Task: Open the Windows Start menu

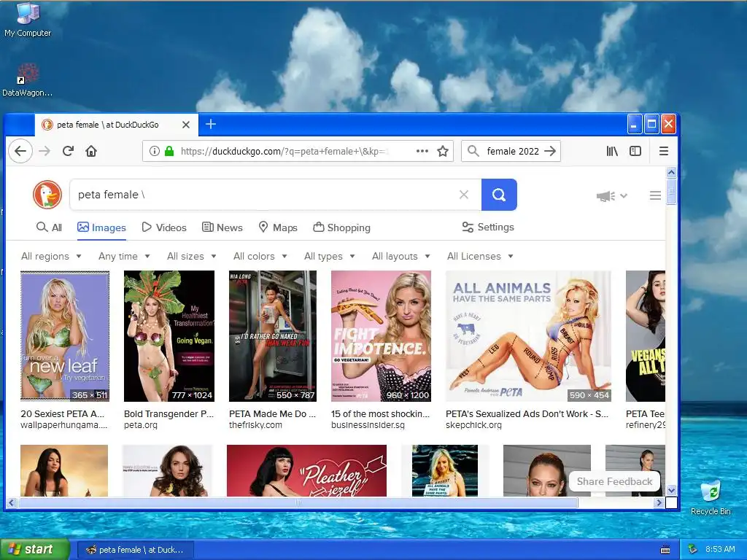Action: coord(34,550)
